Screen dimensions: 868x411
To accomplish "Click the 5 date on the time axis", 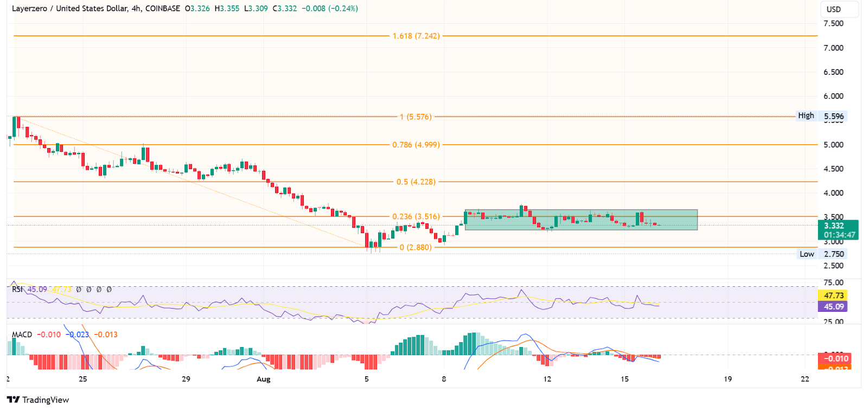I will [367, 379].
